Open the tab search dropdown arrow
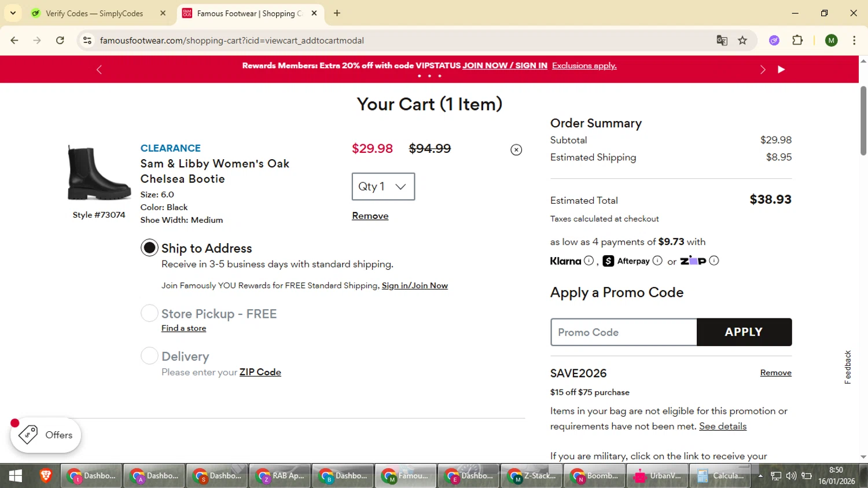Viewport: 868px width, 488px height. (x=13, y=13)
